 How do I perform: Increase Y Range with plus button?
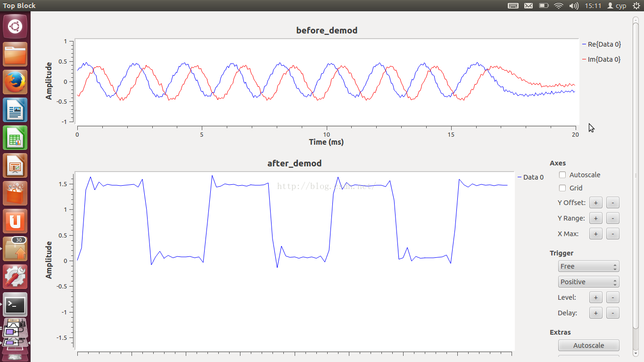(596, 218)
